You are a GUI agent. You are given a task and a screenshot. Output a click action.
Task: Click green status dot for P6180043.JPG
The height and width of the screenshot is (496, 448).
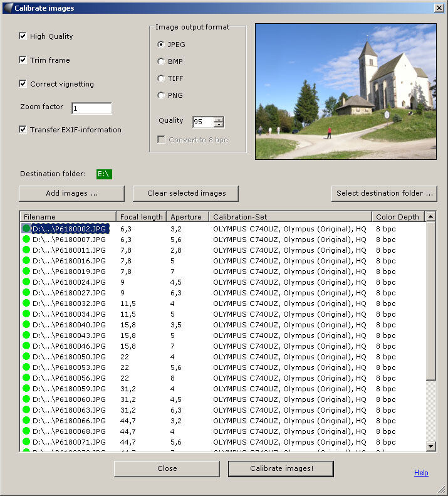tap(26, 335)
